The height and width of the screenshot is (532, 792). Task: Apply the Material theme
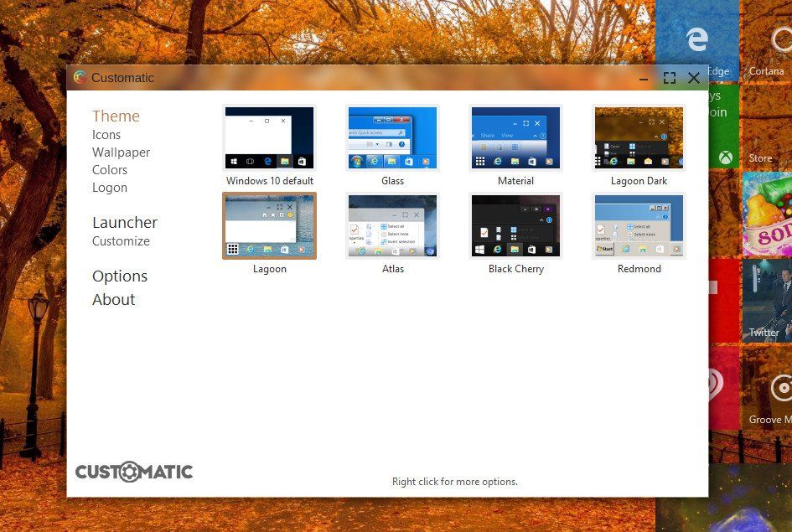pos(515,137)
